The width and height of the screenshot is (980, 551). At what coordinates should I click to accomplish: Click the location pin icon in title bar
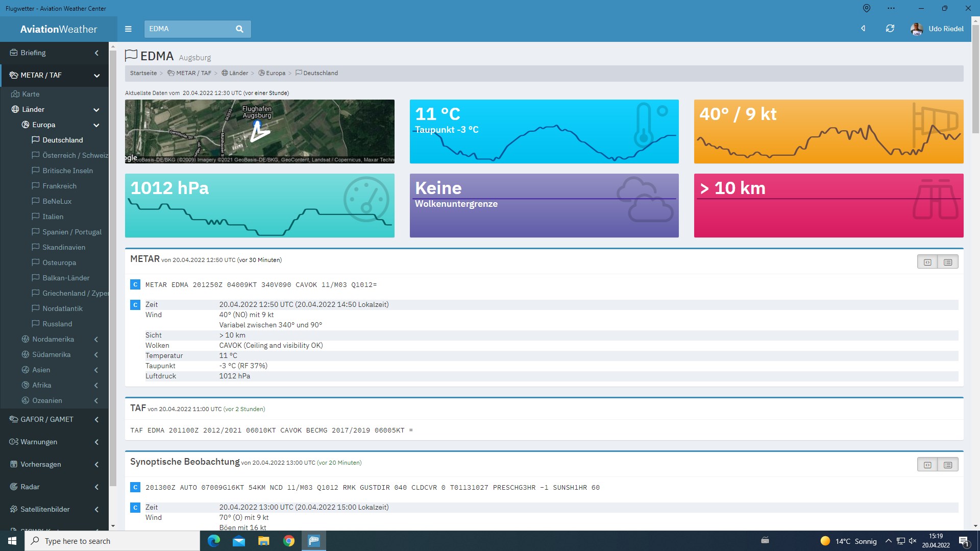[x=867, y=8]
